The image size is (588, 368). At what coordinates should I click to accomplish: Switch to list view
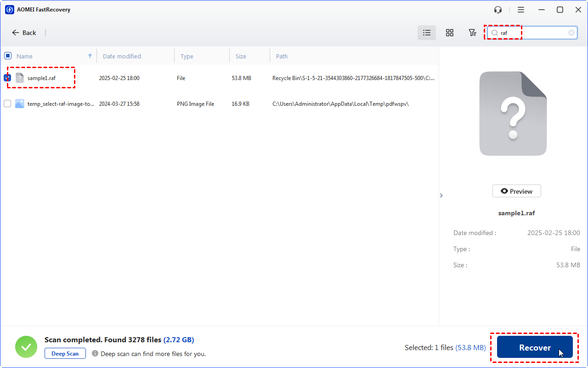427,33
